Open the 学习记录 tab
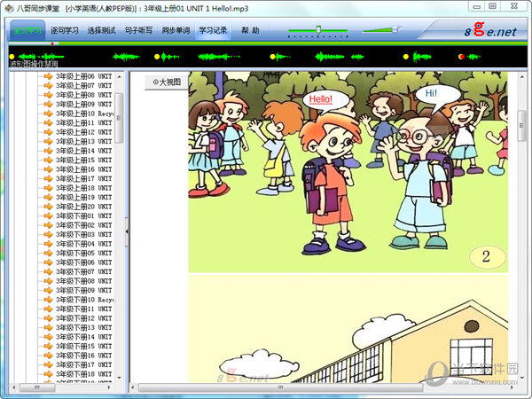Image resolution: width=532 pixels, height=399 pixels. coord(213,30)
